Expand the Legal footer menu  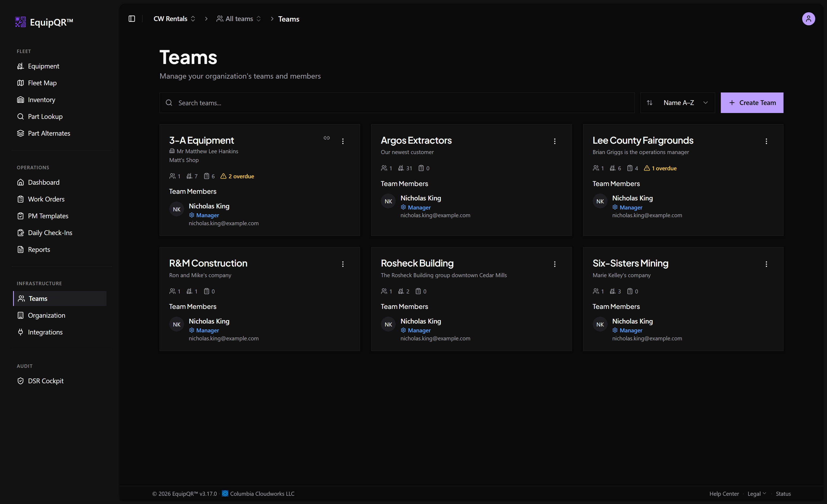[757, 493]
